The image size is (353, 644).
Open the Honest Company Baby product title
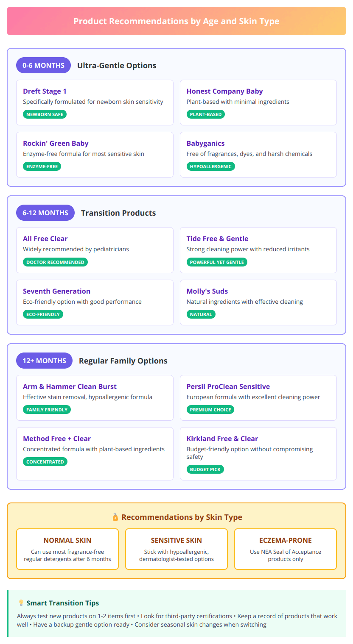click(225, 91)
